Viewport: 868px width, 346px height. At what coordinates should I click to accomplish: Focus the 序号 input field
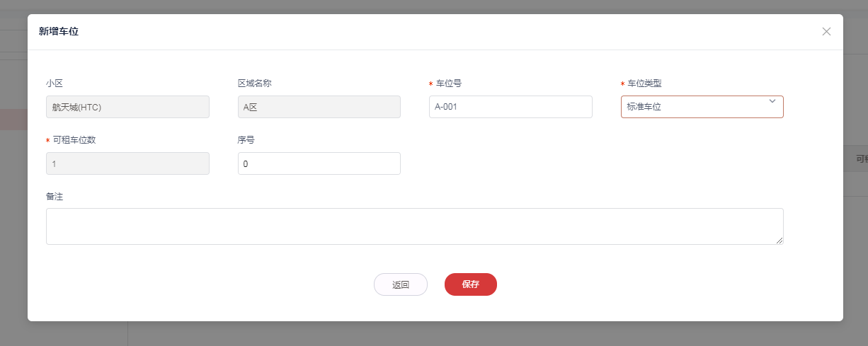coord(319,163)
